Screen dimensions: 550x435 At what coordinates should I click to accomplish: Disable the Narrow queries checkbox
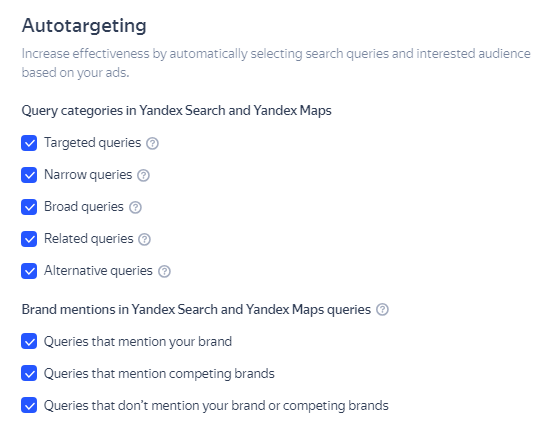coord(29,175)
